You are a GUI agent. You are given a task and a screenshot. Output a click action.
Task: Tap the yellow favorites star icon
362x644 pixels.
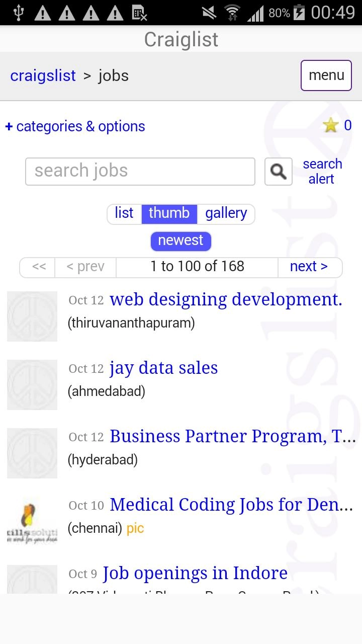point(331,125)
